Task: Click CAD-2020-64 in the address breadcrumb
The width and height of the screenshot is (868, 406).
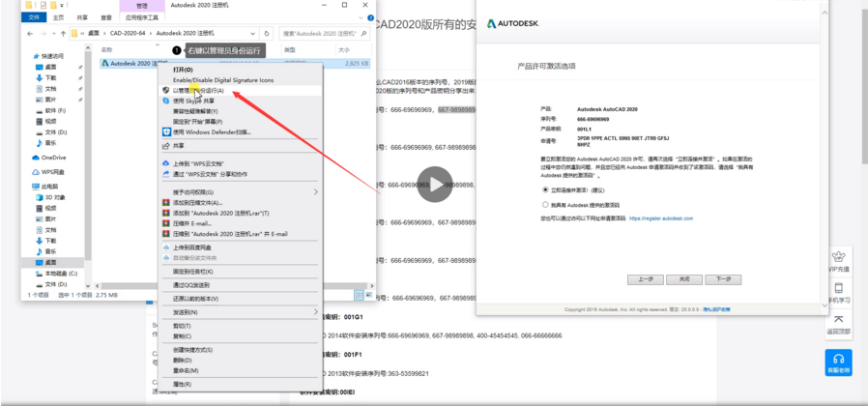Action: click(x=128, y=33)
